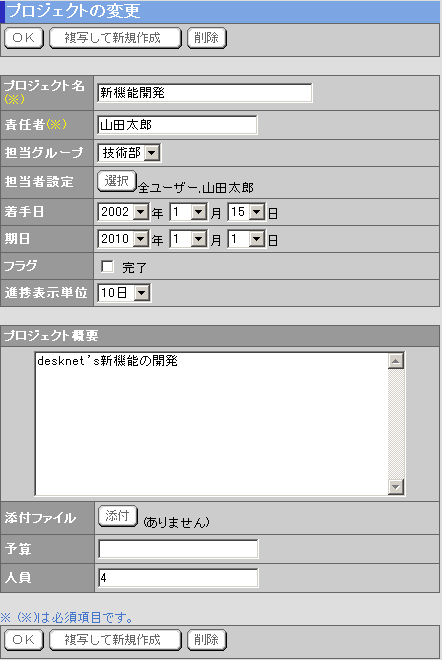Check the 完了 flag checkbox

tap(107, 266)
